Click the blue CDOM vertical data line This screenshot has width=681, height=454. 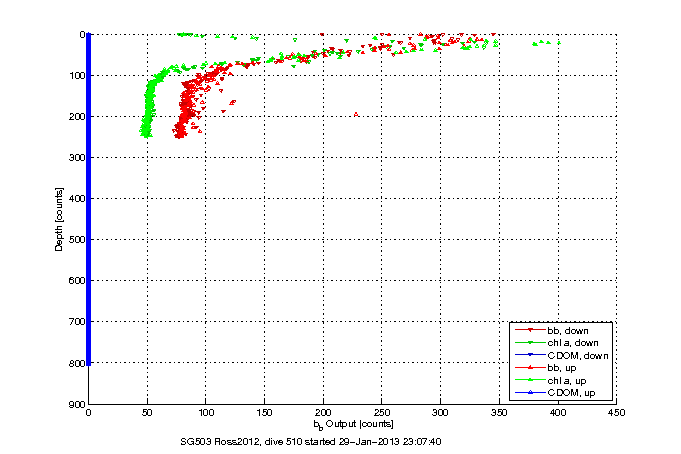89,199
